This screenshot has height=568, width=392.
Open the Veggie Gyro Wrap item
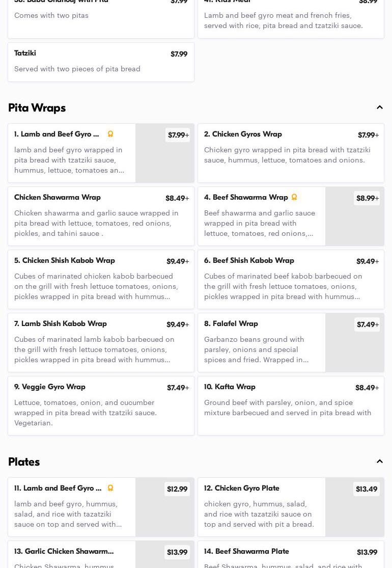click(101, 405)
